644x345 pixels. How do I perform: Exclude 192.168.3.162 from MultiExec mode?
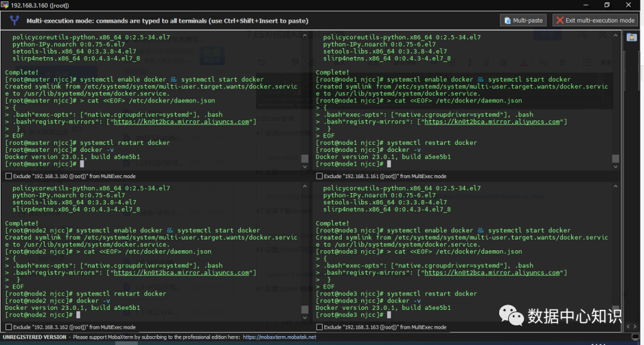[8, 327]
